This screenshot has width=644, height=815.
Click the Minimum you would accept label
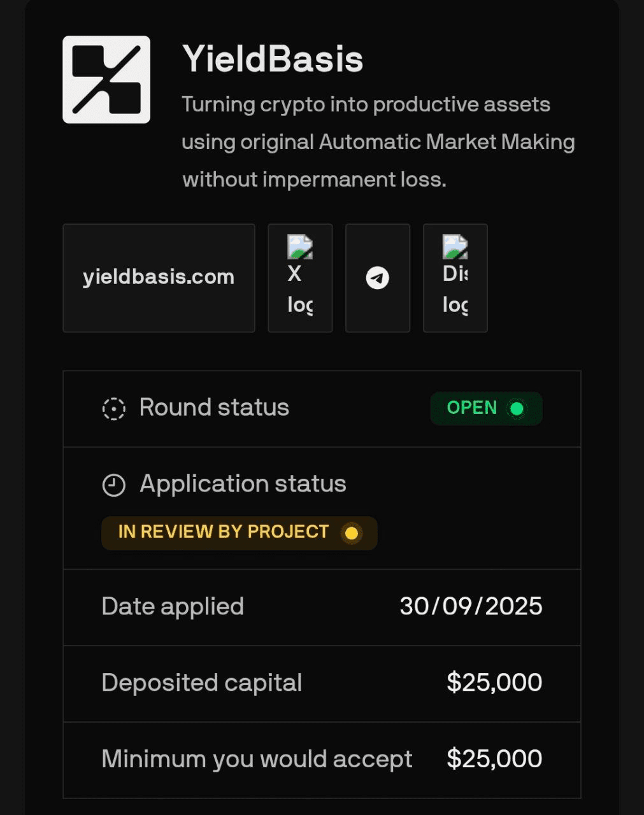[x=257, y=760]
